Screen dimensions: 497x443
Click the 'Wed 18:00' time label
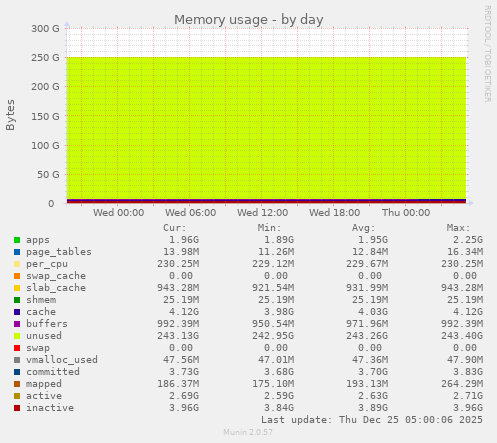click(x=334, y=213)
